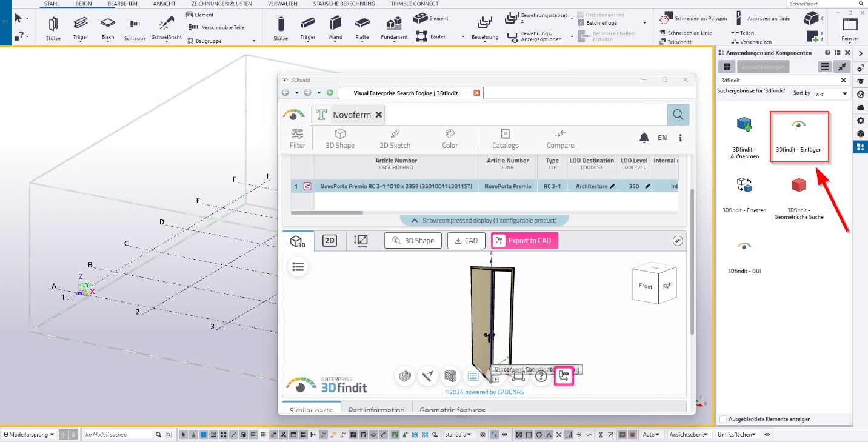Screen dimensions: 868x442
Task: Select the Teilen split command
Action: click(743, 33)
